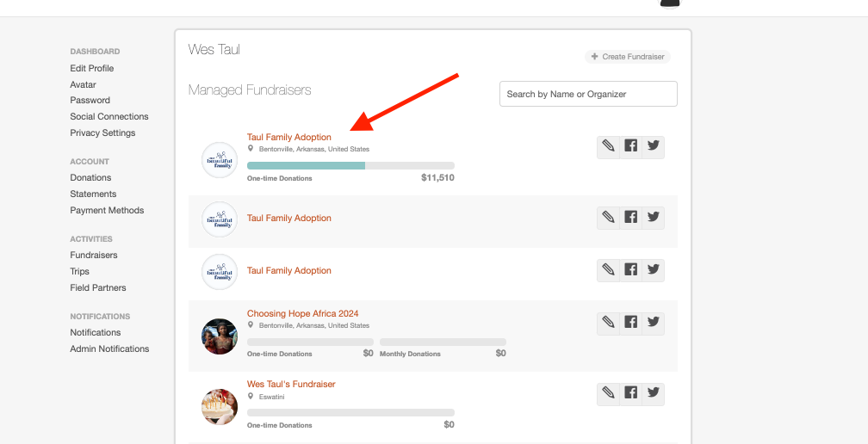Share the first Taul Family Adoption on Facebook
Viewport: 868px width, 444px height.
pos(631,146)
